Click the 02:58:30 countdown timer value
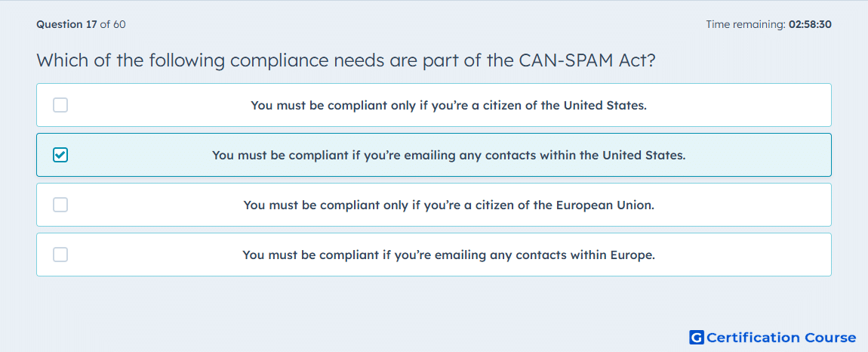 810,24
